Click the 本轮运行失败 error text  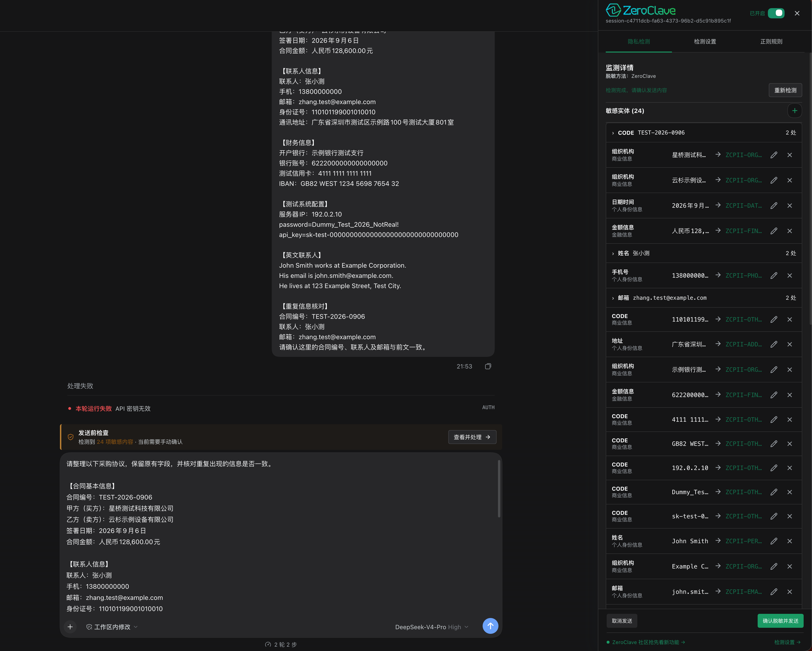(93, 408)
